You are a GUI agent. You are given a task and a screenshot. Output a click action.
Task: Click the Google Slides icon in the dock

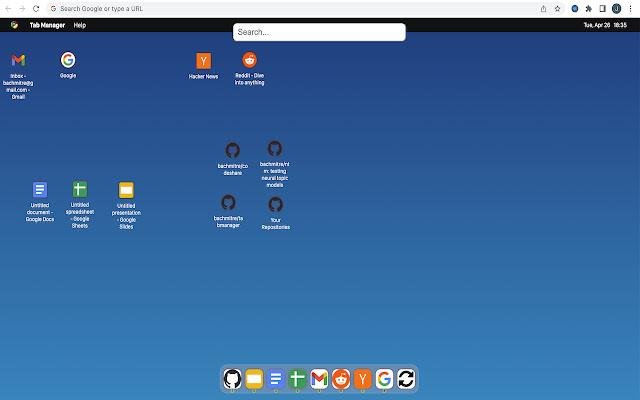254,379
